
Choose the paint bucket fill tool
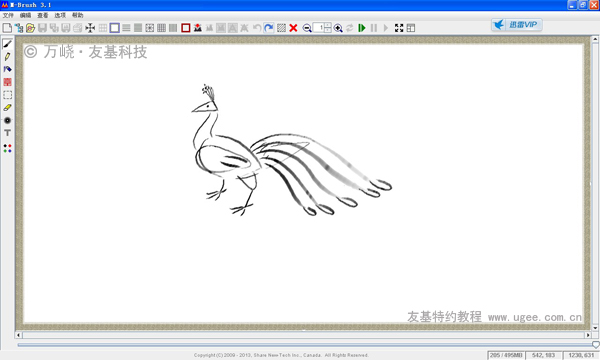point(7,69)
